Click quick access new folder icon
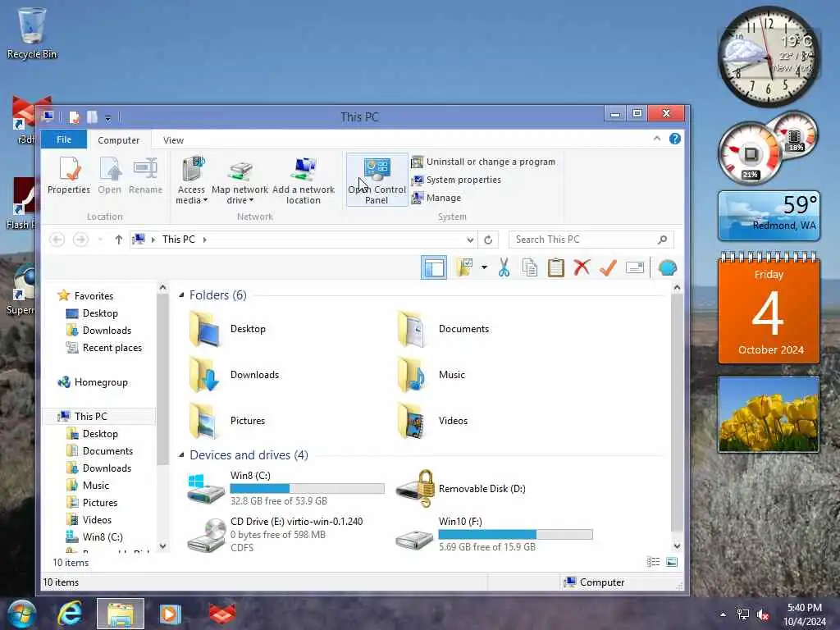The height and width of the screenshot is (630, 840). tap(92, 116)
